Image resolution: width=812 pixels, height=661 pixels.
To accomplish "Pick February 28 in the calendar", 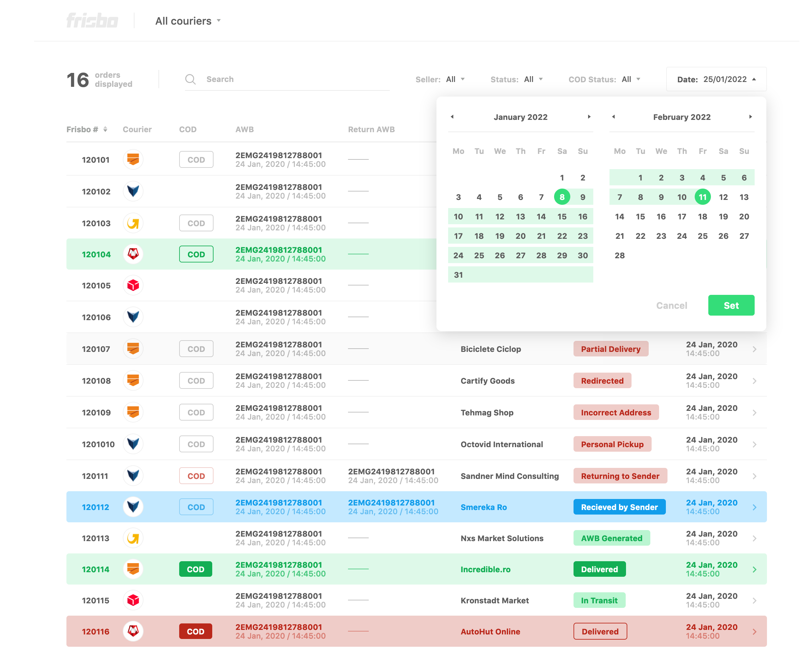I will click(x=620, y=256).
